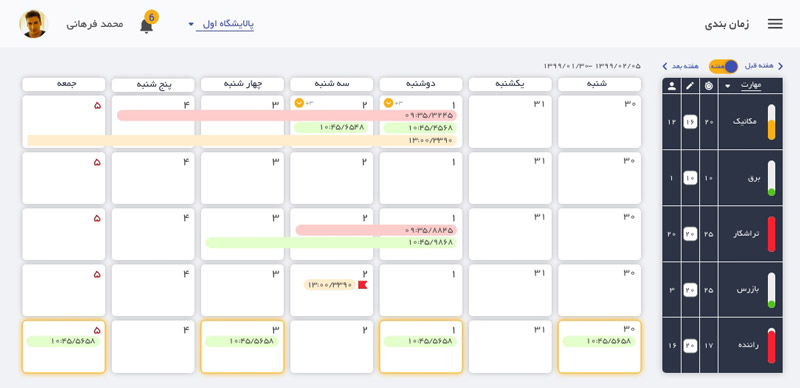Open the hamburger menu next to زمان بندی
The width and height of the screenshot is (800, 388).
click(x=774, y=24)
